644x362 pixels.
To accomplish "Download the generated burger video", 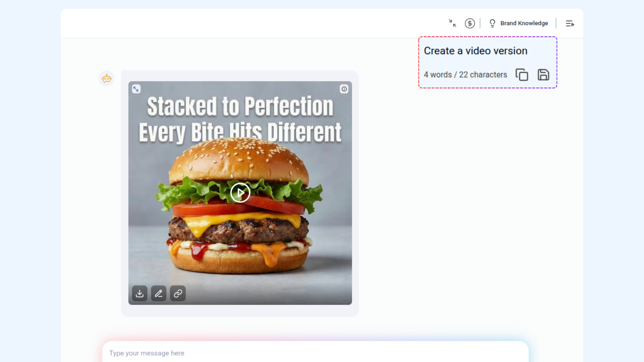I will click(140, 294).
